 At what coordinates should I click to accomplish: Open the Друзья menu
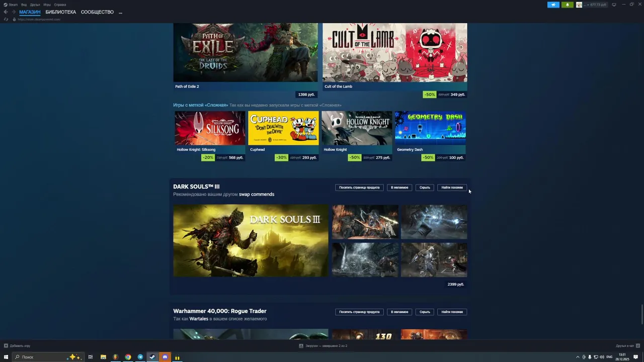[35, 5]
